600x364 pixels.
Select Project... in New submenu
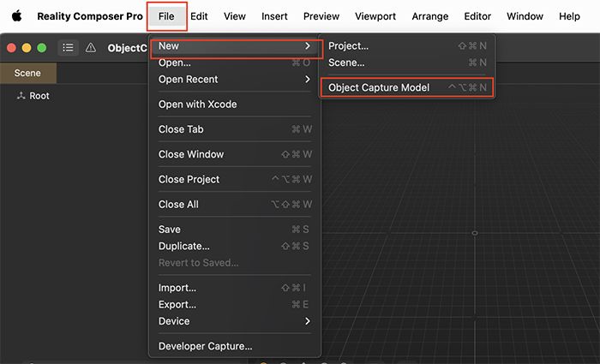[407, 46]
